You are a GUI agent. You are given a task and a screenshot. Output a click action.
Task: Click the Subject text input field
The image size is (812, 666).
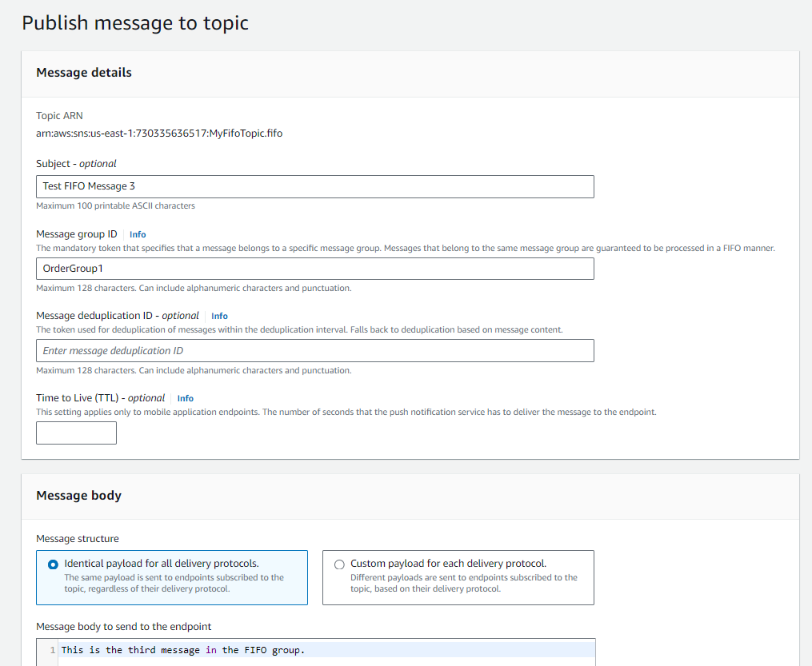pos(314,186)
